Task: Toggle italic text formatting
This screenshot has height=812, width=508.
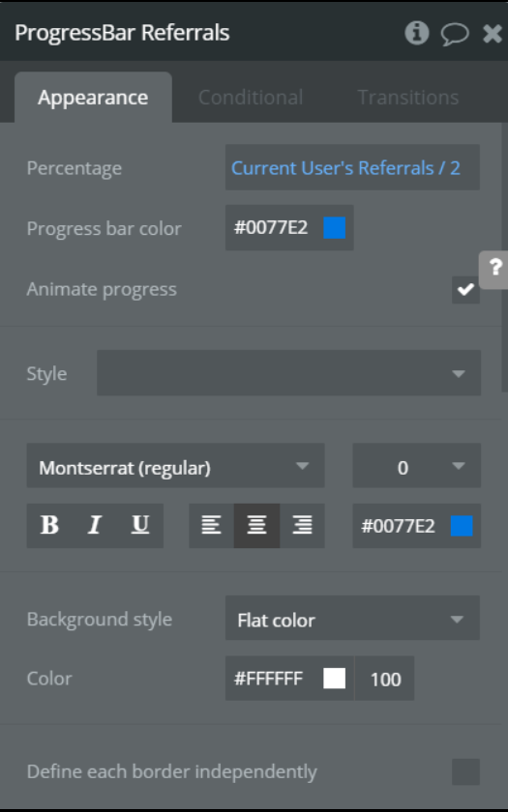Action: [95, 525]
